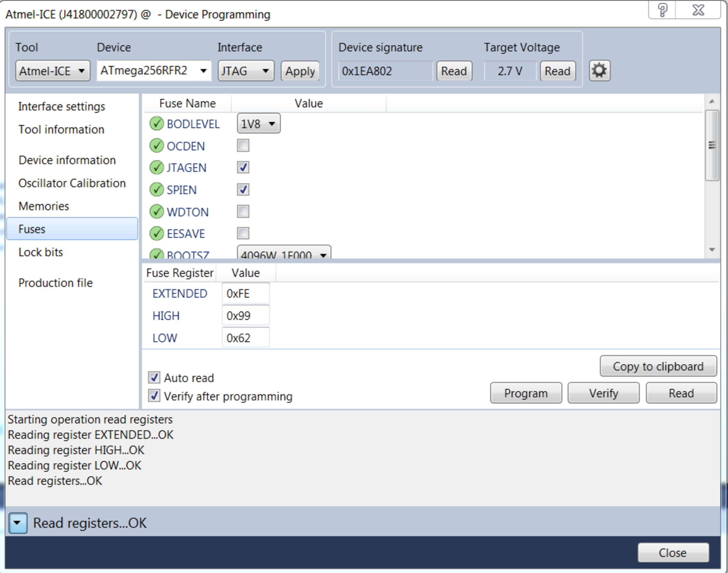The height and width of the screenshot is (573, 728).
Task: Click the SPIEN green status check icon
Action: (x=156, y=190)
